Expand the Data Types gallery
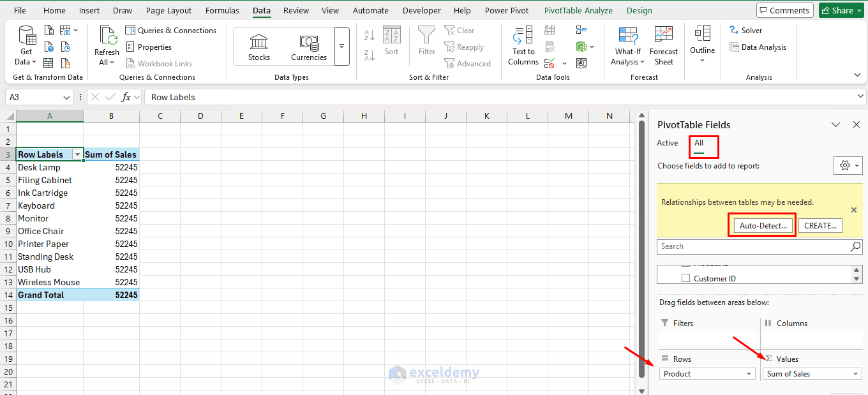868x395 pixels. (341, 47)
